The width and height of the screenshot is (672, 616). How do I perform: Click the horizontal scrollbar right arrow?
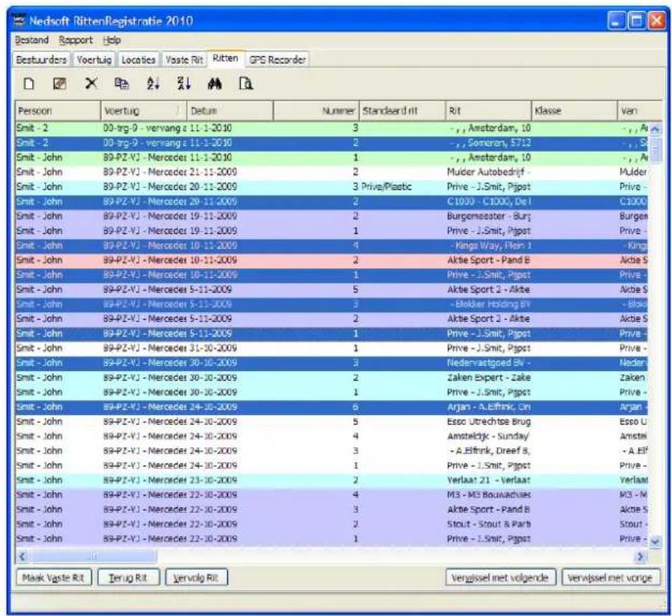[640, 557]
